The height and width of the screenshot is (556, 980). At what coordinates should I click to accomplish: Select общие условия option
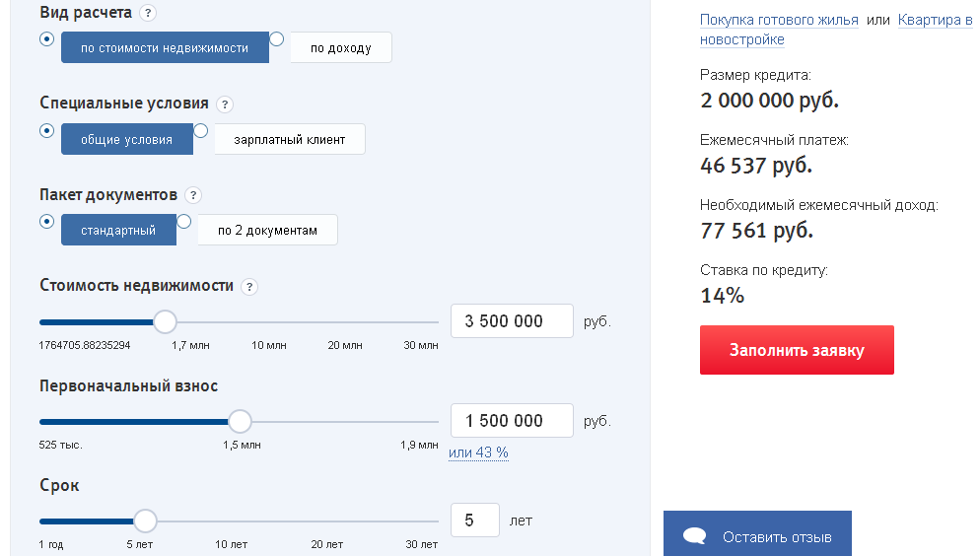coord(126,140)
